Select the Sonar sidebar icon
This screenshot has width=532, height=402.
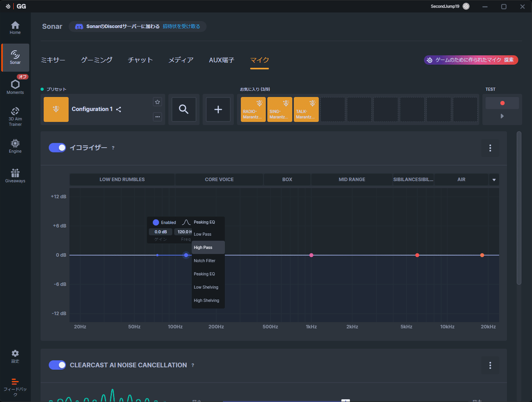pos(15,57)
